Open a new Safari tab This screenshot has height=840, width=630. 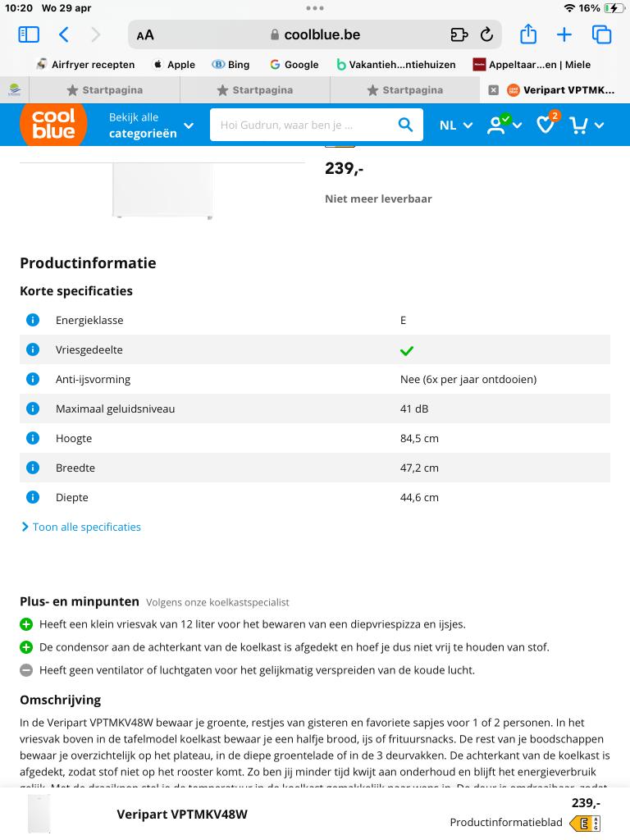[564, 34]
